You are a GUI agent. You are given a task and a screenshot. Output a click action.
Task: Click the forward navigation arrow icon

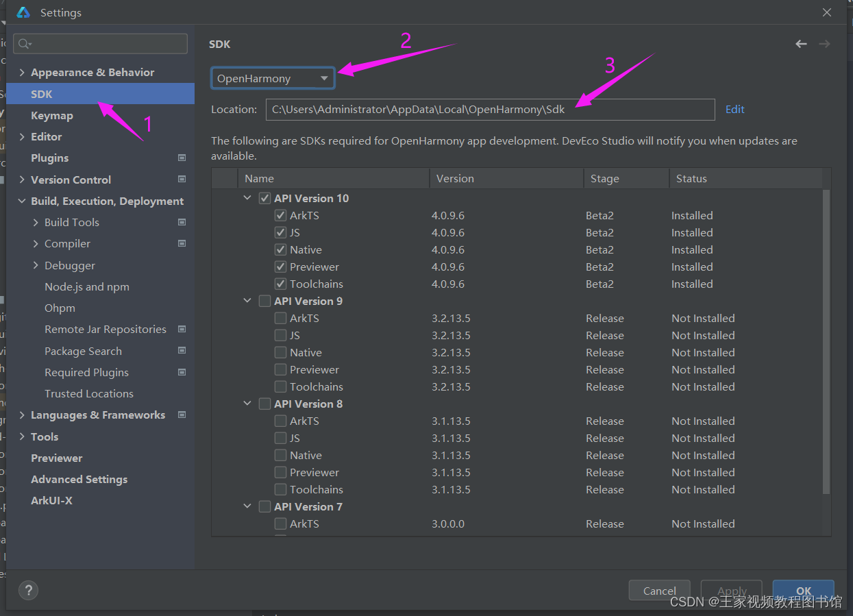pyautogui.click(x=824, y=44)
